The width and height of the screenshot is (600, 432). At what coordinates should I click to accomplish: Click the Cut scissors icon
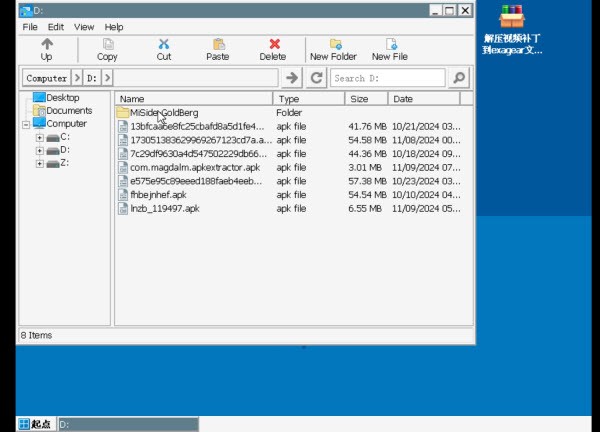pos(164,45)
